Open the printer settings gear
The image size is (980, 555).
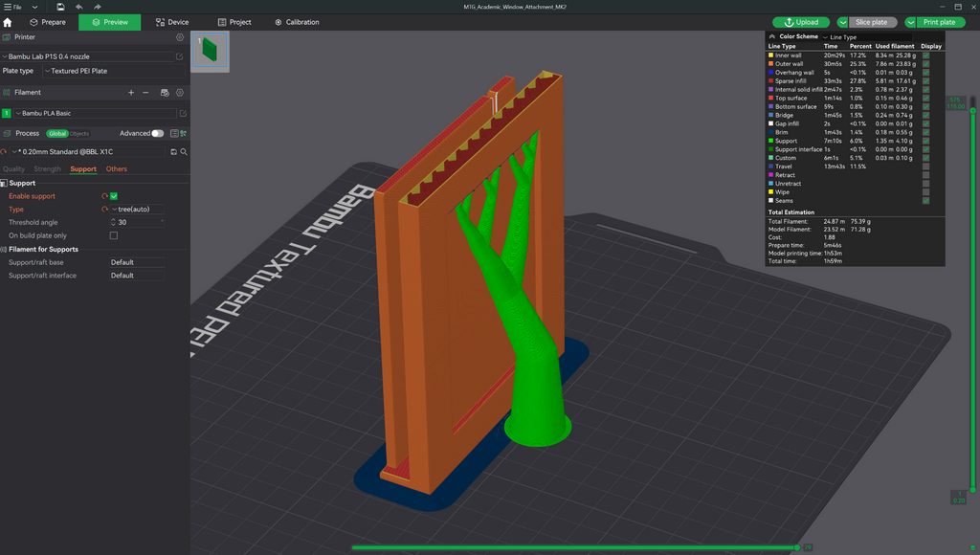pos(180,37)
